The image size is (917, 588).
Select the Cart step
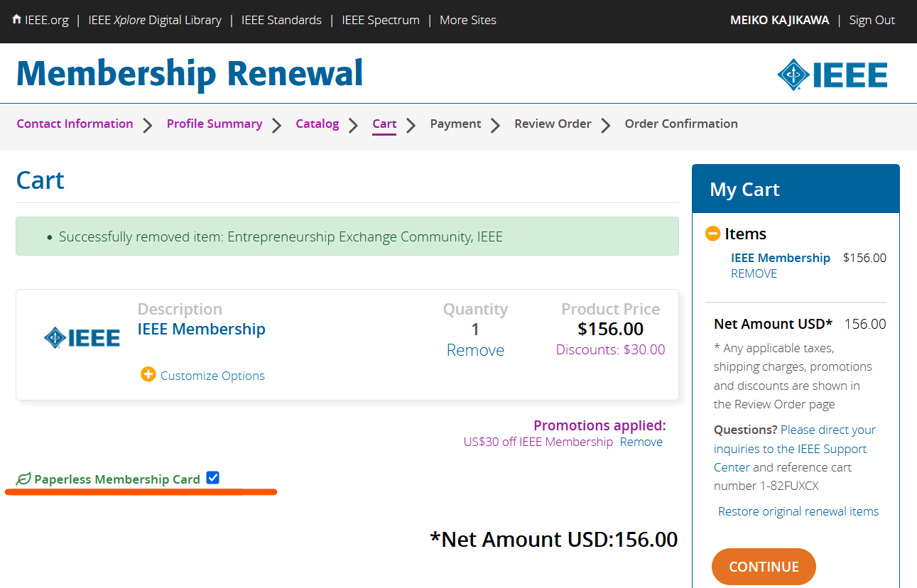coord(384,124)
